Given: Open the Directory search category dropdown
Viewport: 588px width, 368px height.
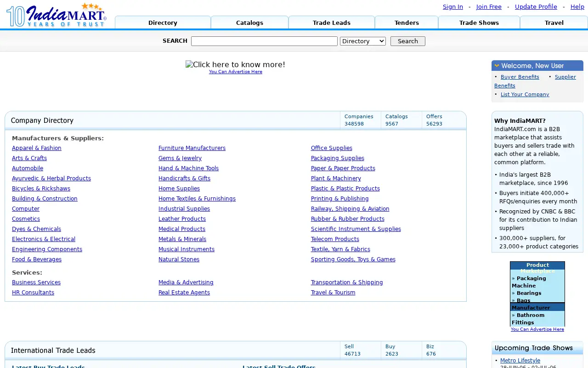Looking at the screenshot, I should pyautogui.click(x=363, y=41).
